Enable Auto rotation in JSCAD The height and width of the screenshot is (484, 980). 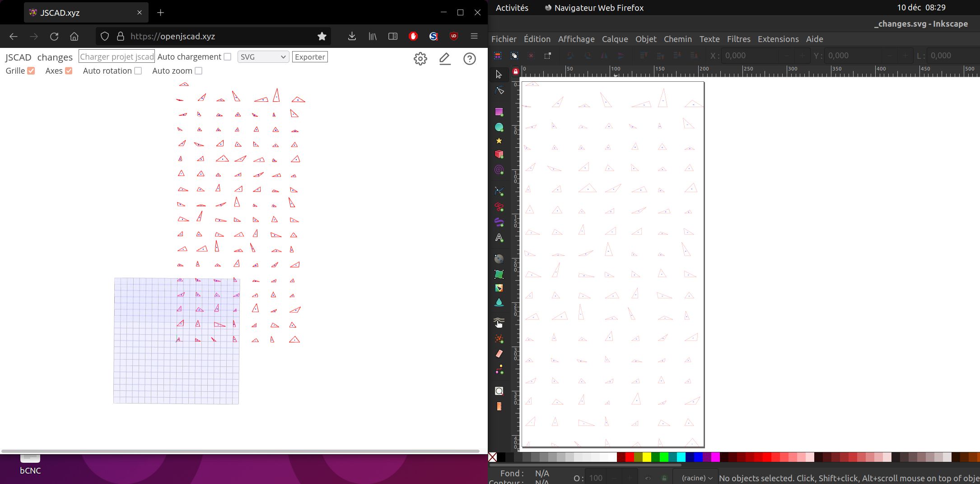pyautogui.click(x=138, y=70)
